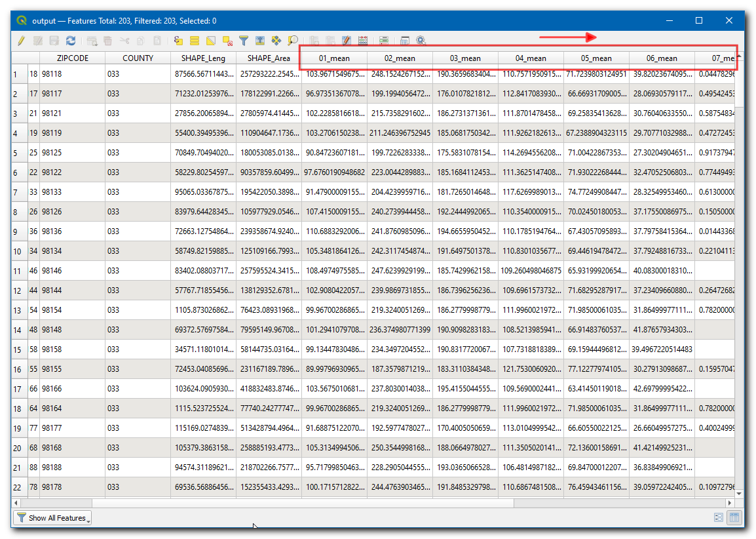Click select features by expression icon
The image size is (756, 539).
pos(178,41)
